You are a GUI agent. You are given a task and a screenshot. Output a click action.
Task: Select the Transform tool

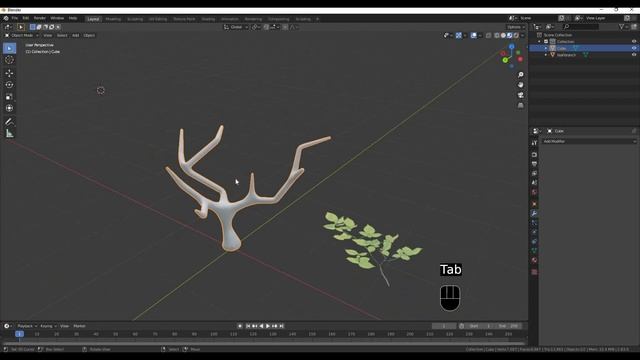tap(9, 108)
